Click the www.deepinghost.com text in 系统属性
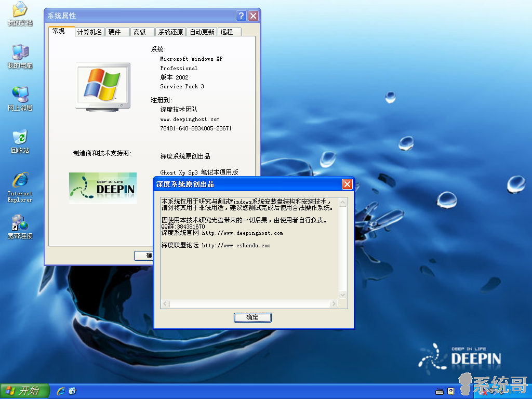This screenshot has height=399, width=532. (x=190, y=119)
